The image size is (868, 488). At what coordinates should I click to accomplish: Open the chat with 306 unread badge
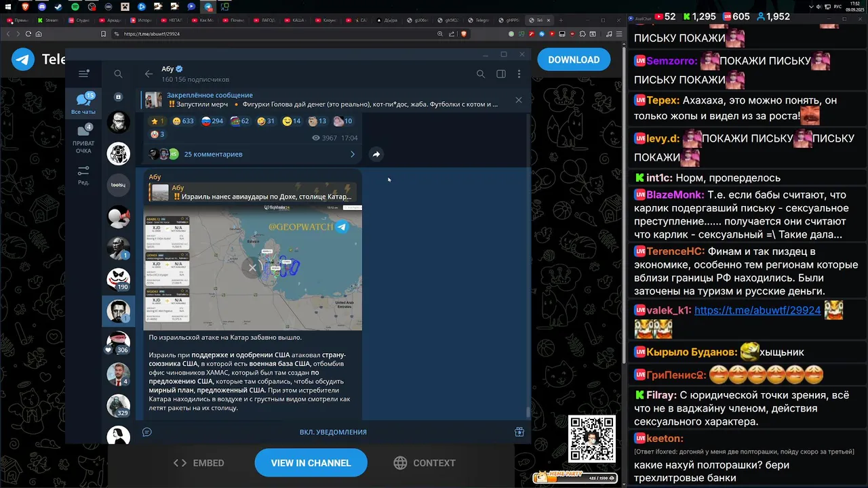click(x=118, y=342)
